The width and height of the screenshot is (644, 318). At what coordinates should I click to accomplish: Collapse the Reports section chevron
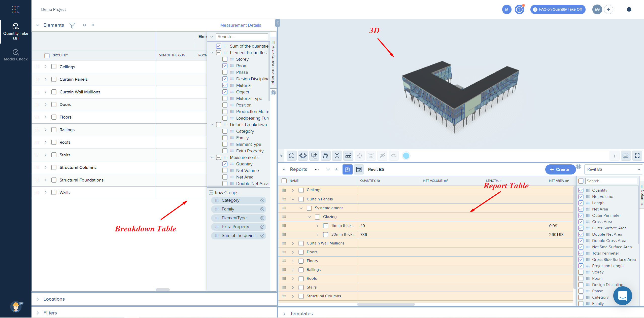(284, 169)
